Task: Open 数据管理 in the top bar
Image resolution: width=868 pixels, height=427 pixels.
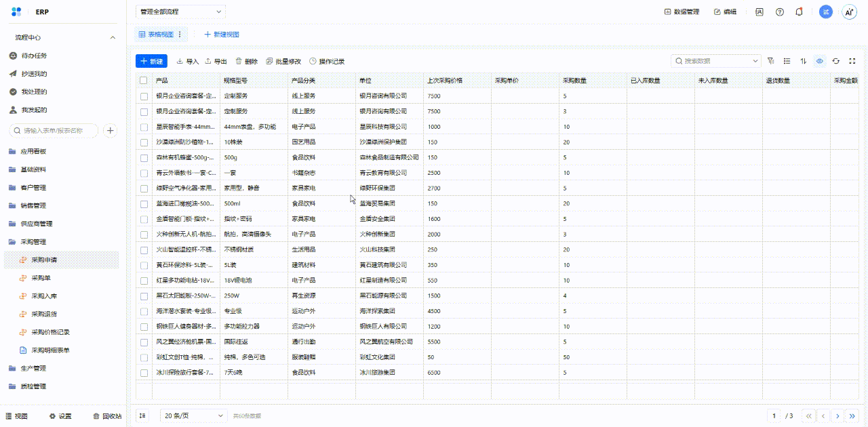Action: click(682, 12)
